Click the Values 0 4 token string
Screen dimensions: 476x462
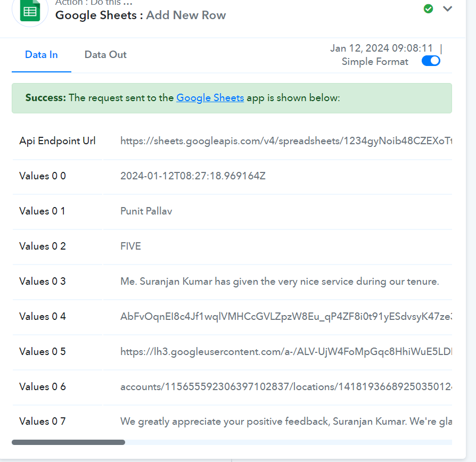[x=286, y=317]
